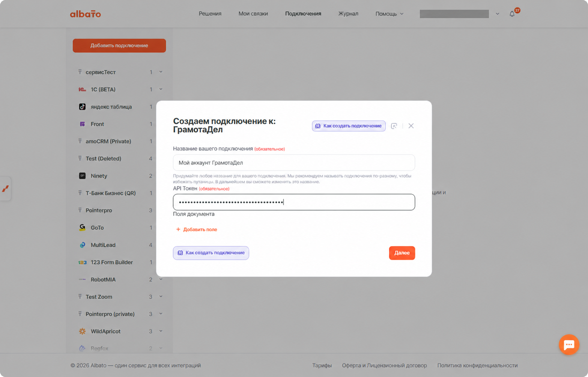Click the сервисТест placeholder icon
Viewport: 588px width, 377px height.
click(80, 72)
